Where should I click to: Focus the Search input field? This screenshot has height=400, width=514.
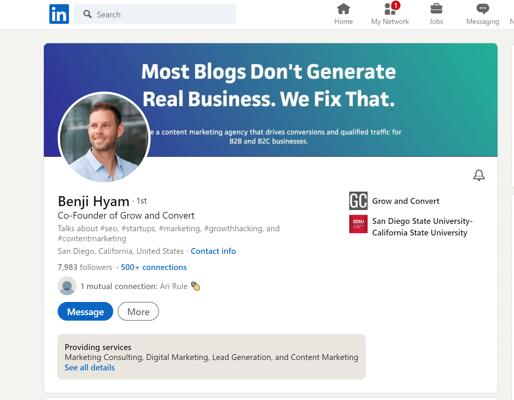click(x=155, y=14)
